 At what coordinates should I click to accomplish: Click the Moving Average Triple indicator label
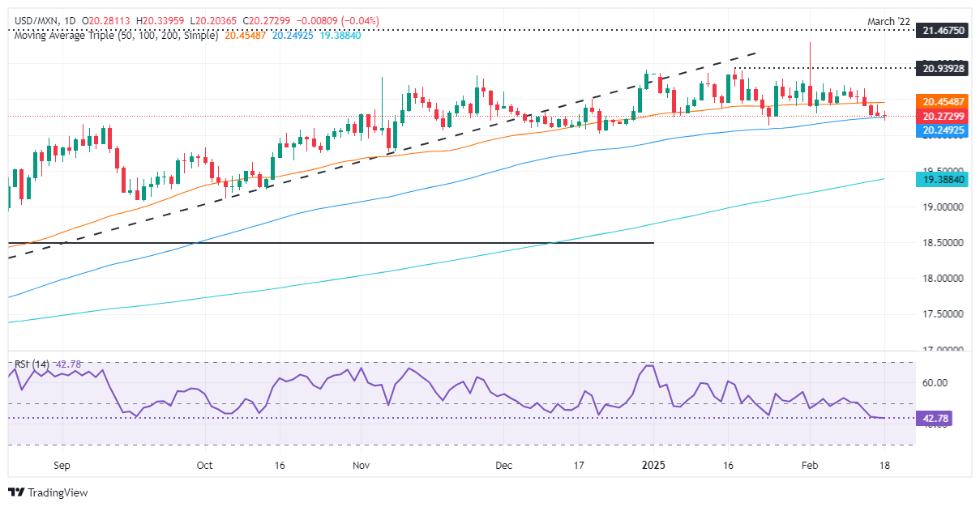tap(115, 36)
